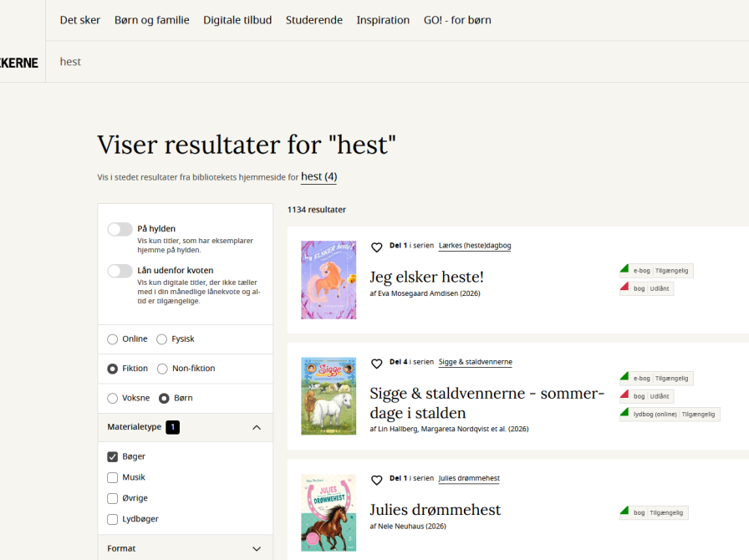The image size is (749, 560).
Task: Collapse the Materialetype filter section
Action: (x=186, y=427)
